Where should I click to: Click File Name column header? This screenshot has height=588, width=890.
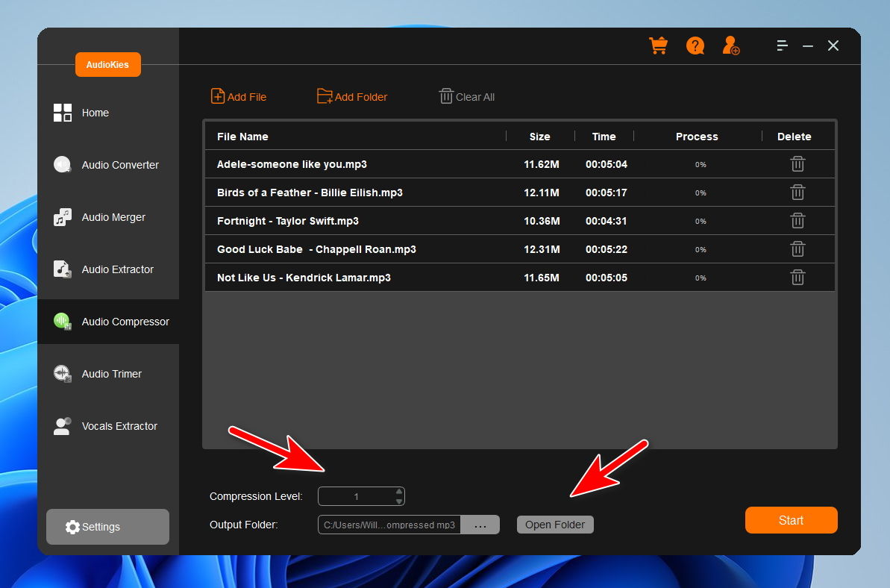[x=242, y=137]
